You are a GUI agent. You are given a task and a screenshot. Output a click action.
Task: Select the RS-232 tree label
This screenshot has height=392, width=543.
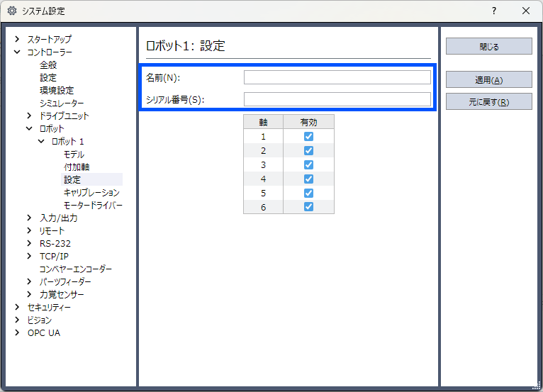click(55, 243)
